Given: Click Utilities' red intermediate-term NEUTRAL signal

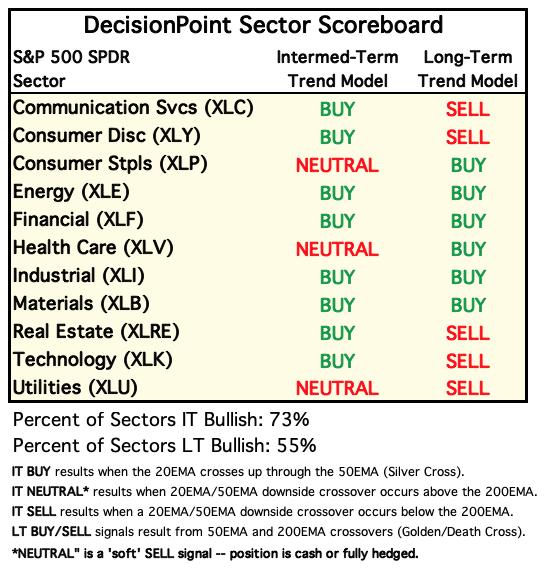Looking at the screenshot, I should [x=337, y=388].
